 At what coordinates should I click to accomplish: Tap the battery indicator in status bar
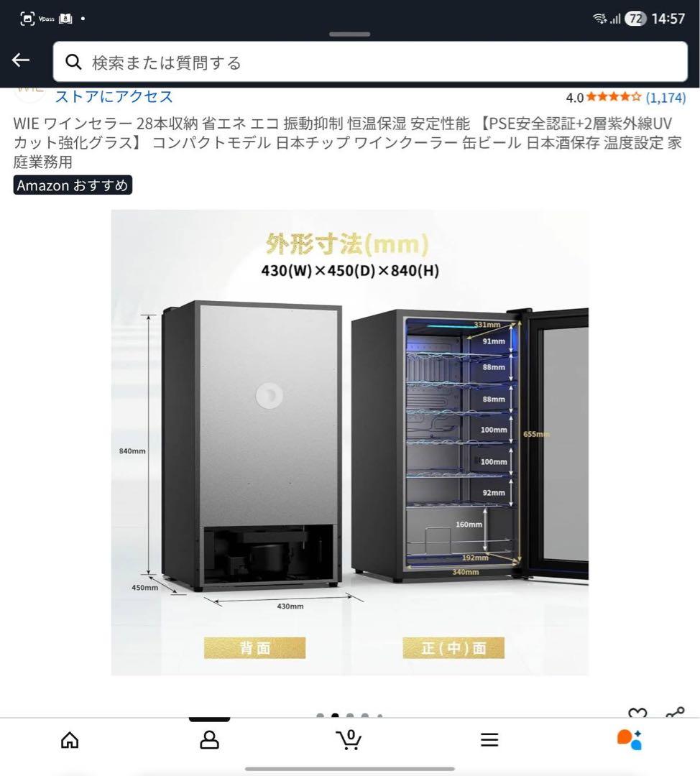point(635,19)
